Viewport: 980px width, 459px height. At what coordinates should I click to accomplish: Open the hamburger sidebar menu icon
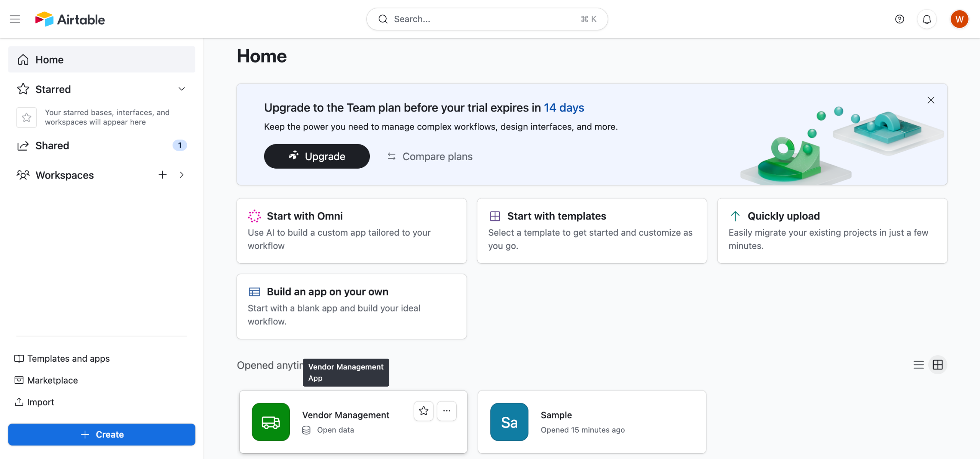pyautogui.click(x=15, y=19)
